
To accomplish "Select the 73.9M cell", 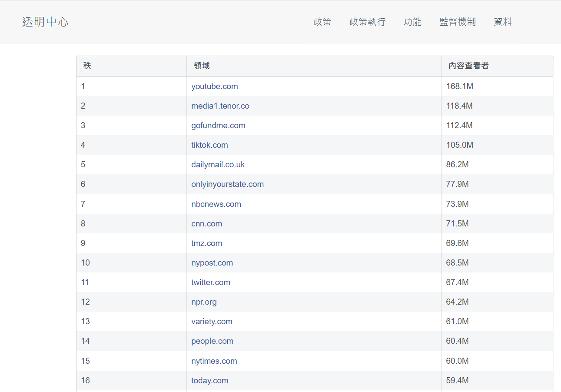I will [x=497, y=204].
